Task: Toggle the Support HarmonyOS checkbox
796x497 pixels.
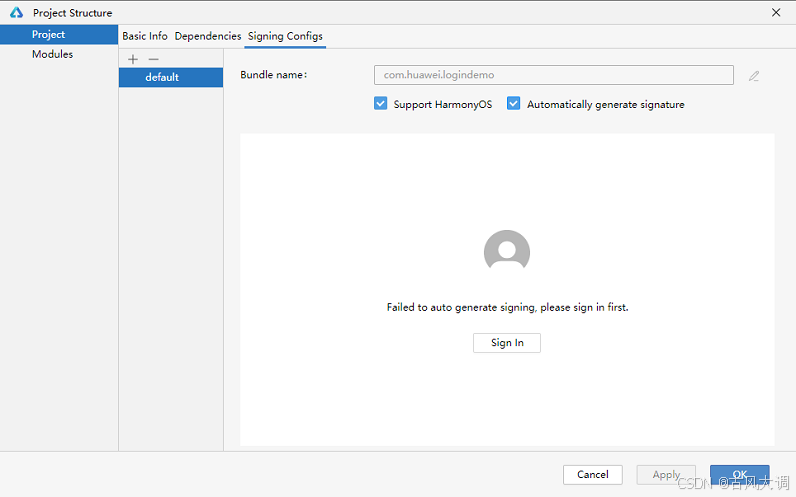Action: pos(380,104)
